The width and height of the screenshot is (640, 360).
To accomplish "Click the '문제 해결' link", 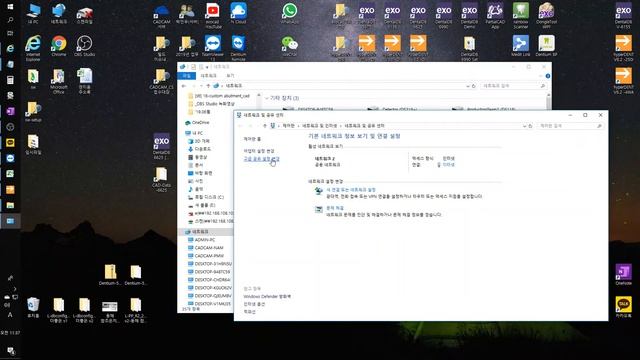I will (335, 208).
